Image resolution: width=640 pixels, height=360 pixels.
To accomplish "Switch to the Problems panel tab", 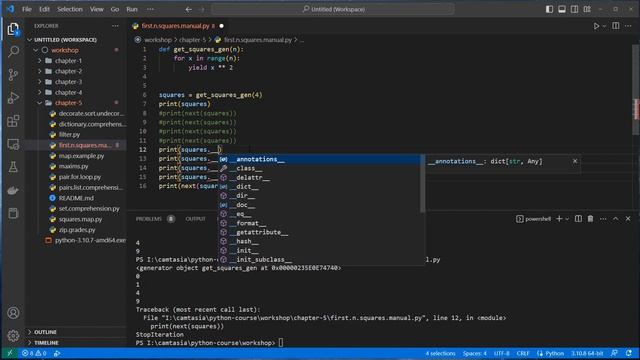I will (149, 219).
